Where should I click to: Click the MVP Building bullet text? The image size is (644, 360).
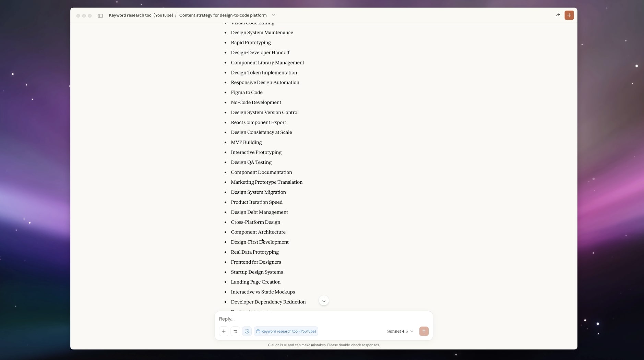246,142
